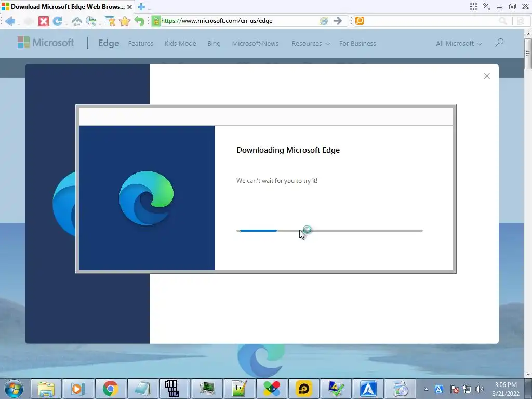Open Bing in the site navigation
The height and width of the screenshot is (399, 532).
pyautogui.click(x=214, y=44)
